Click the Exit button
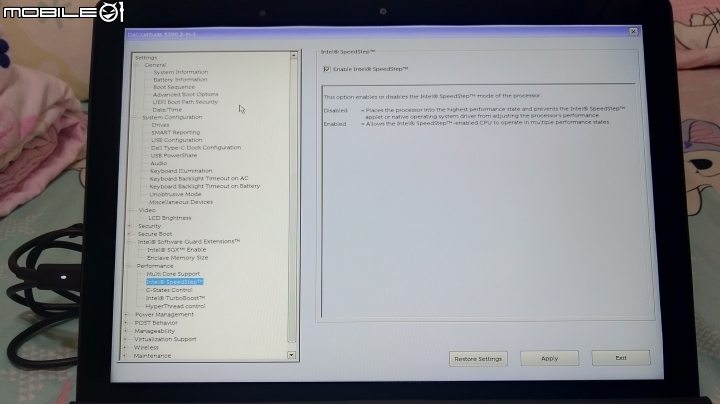720x404 pixels. click(x=621, y=358)
